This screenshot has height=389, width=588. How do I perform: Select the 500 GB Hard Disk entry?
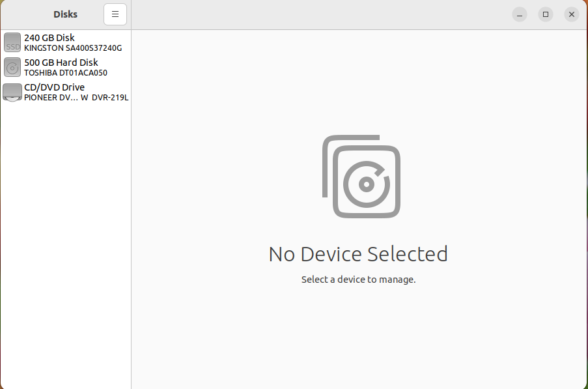[66, 67]
